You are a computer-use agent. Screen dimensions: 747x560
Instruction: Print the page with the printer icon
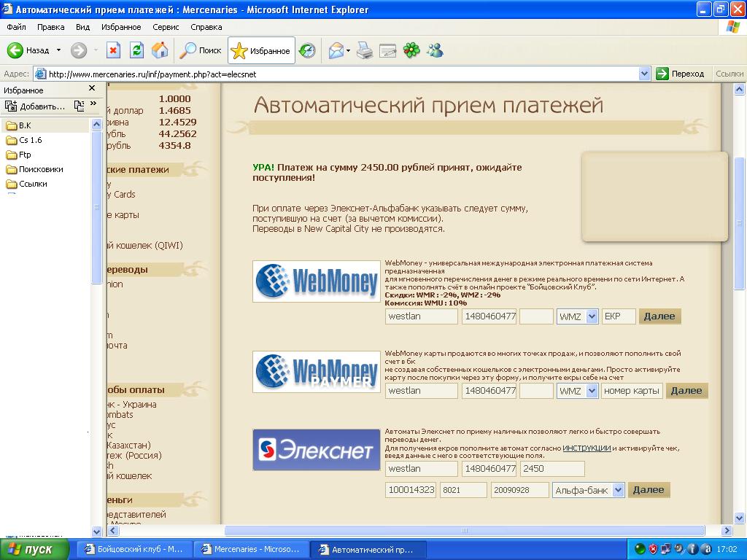point(365,50)
